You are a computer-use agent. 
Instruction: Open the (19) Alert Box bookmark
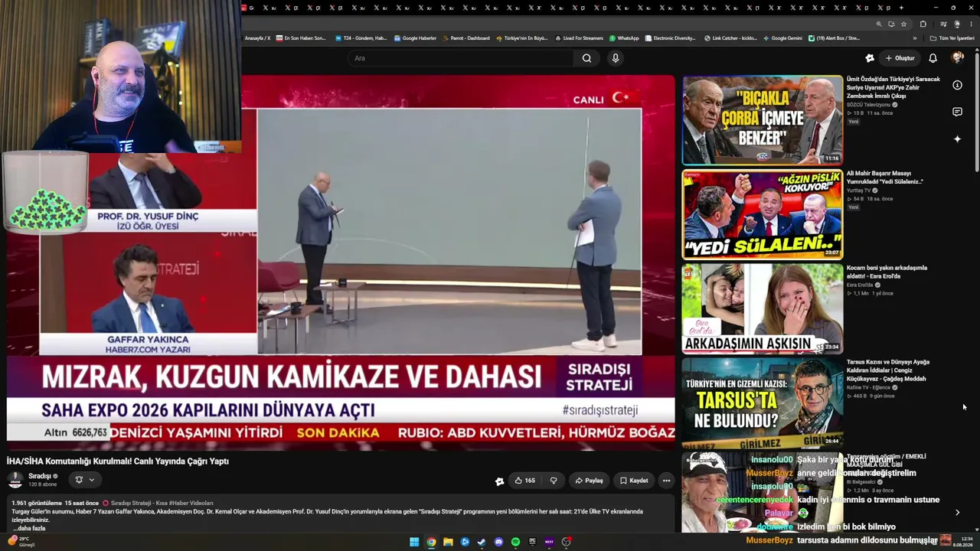(835, 38)
